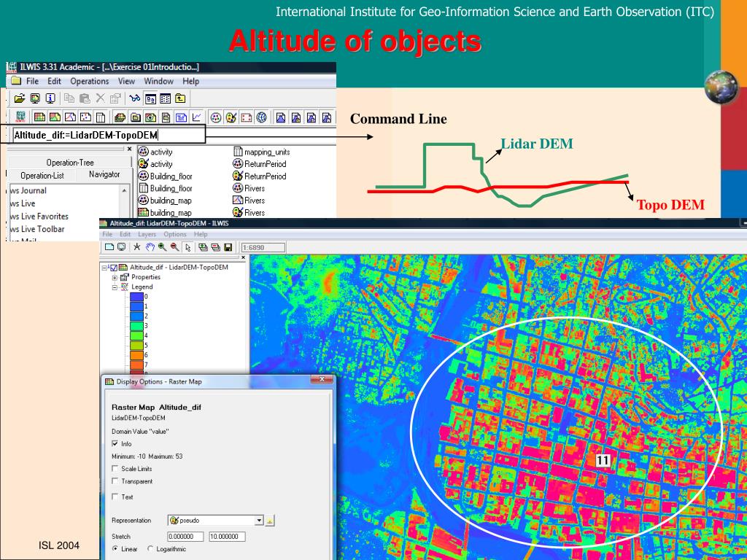747x560 pixels.
Task: Expand the Properties tree node
Action: (115, 277)
